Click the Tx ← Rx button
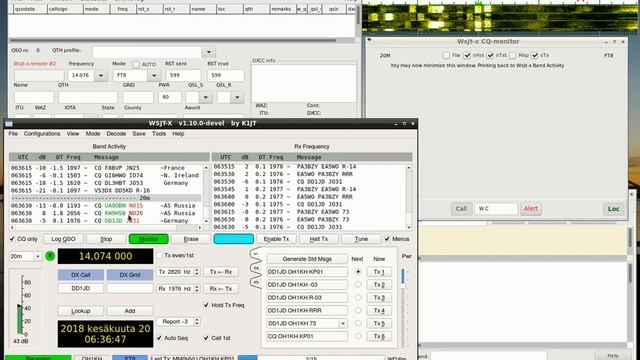 click(221, 272)
